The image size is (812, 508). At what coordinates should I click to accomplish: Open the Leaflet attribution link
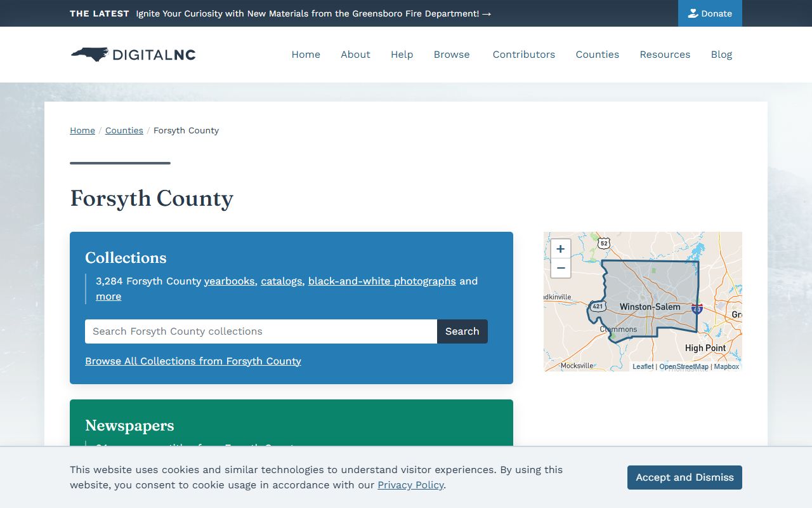[643, 366]
